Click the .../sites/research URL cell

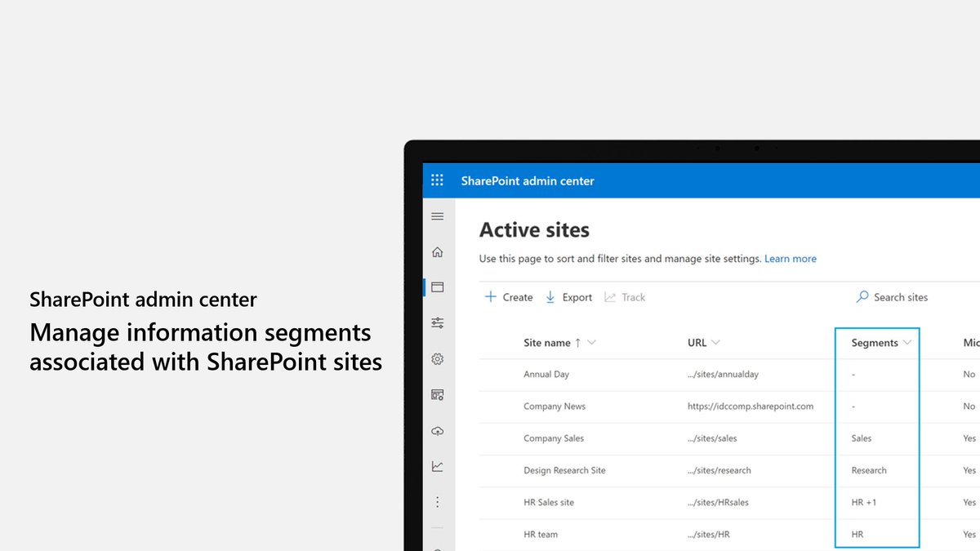pos(719,470)
